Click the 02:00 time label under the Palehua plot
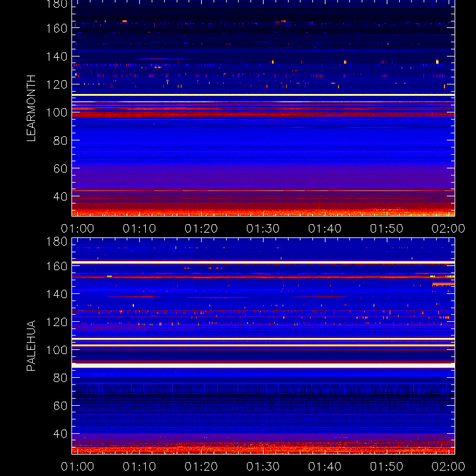 [x=449, y=466]
